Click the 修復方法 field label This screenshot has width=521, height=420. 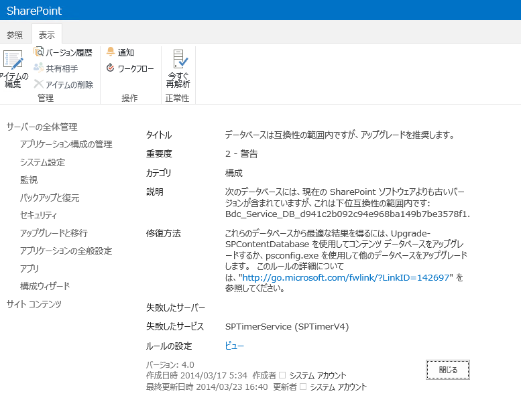(164, 234)
